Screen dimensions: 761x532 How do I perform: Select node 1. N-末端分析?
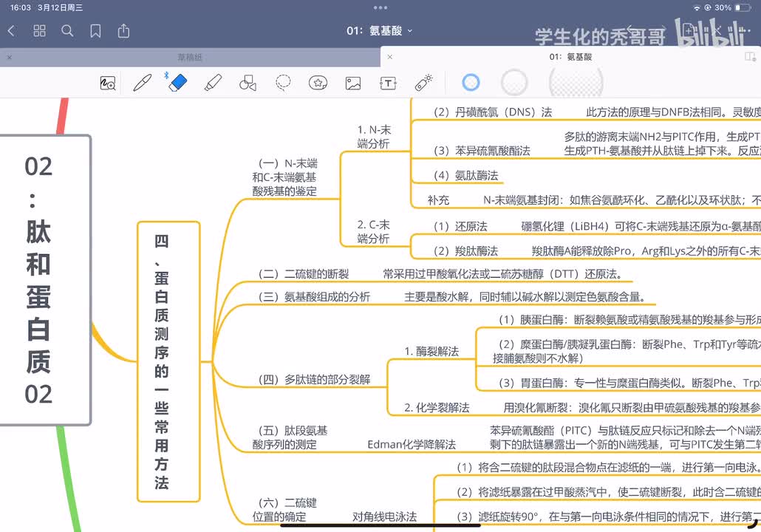click(374, 137)
